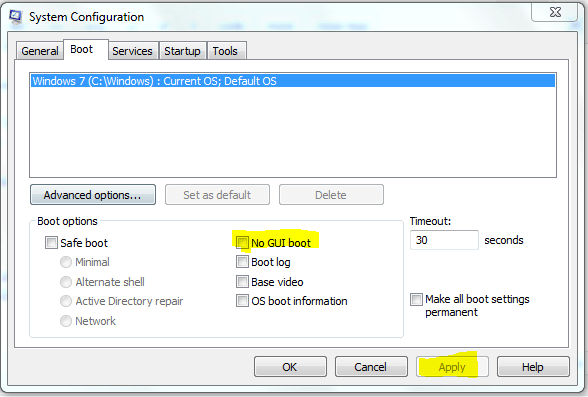The height and width of the screenshot is (397, 588).
Task: Check the No GUI boot option
Action: tap(242, 243)
